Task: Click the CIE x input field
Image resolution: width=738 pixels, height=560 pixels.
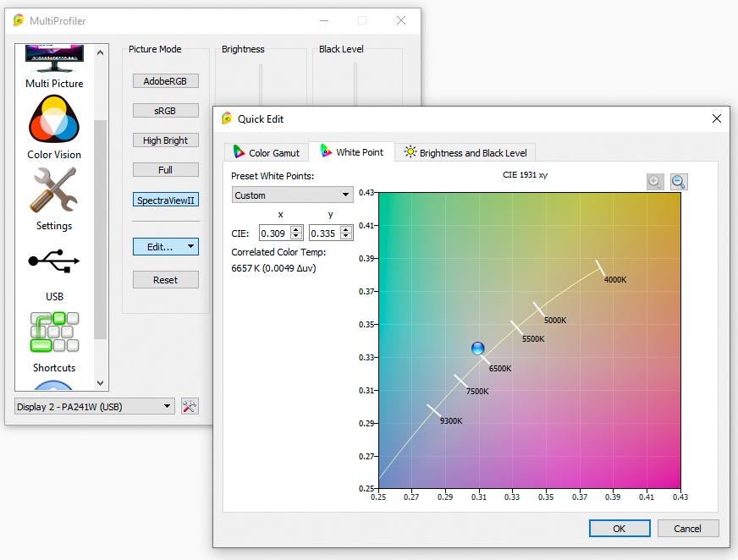Action: (x=275, y=233)
